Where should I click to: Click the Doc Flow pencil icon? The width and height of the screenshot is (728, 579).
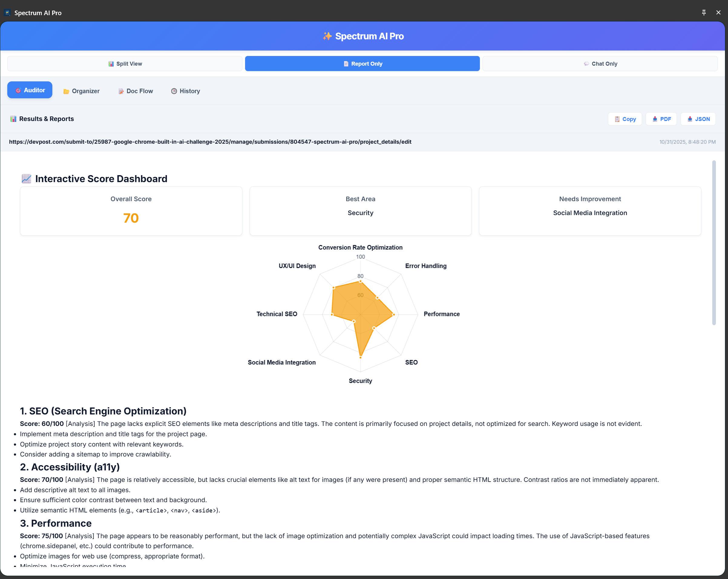point(121,91)
